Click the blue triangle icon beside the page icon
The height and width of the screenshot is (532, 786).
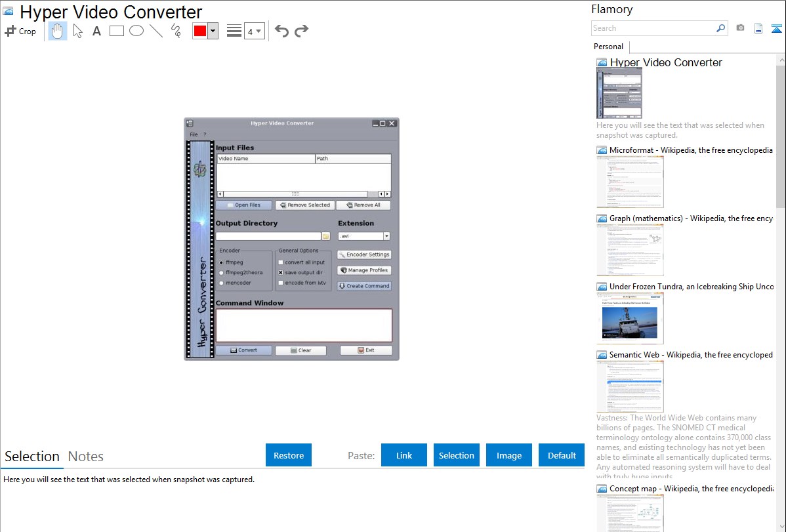point(776,28)
